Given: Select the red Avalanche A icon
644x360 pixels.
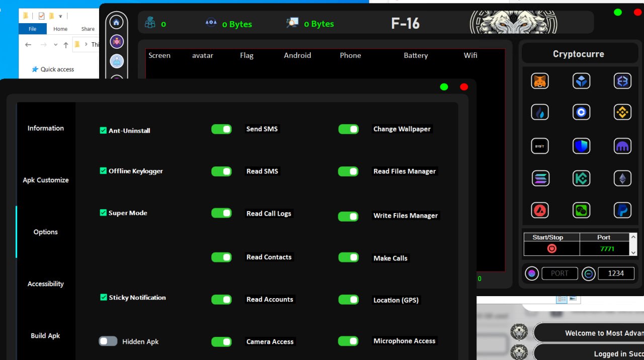Looking at the screenshot, I should pos(540,210).
